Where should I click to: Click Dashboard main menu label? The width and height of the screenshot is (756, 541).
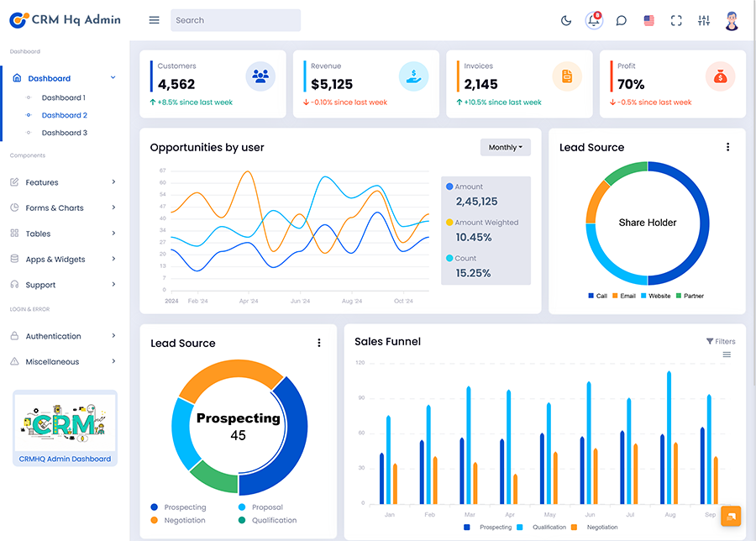[50, 78]
